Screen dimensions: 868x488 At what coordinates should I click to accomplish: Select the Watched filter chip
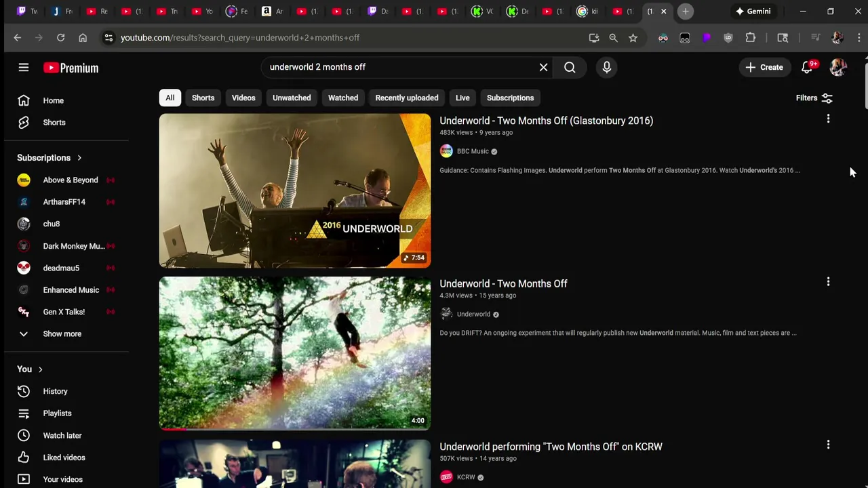[x=343, y=98]
